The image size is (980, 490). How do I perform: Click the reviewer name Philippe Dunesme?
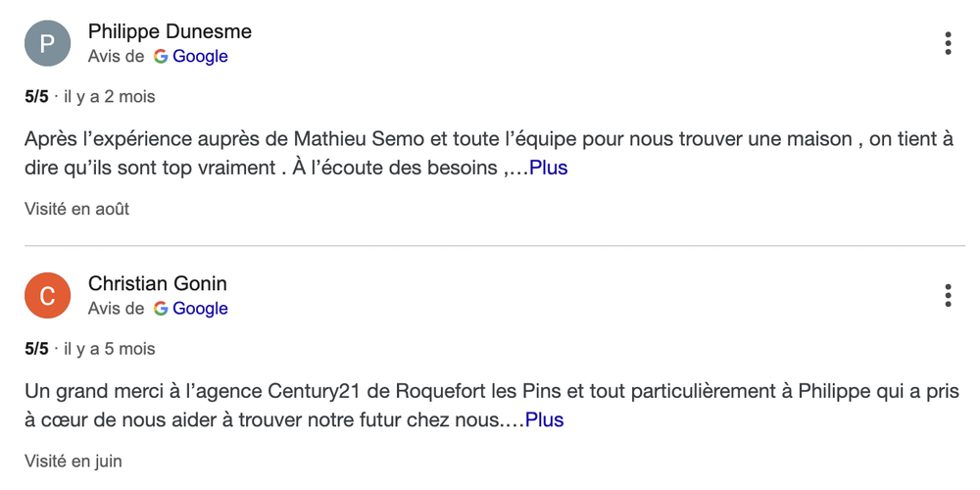point(170,31)
